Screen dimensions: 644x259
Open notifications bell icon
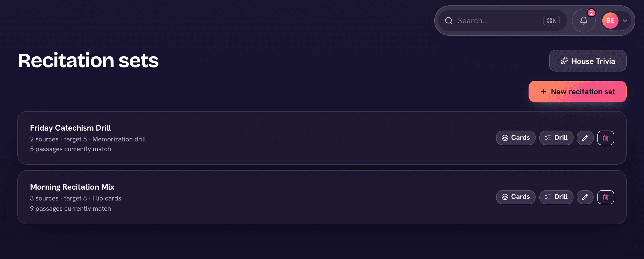(584, 21)
